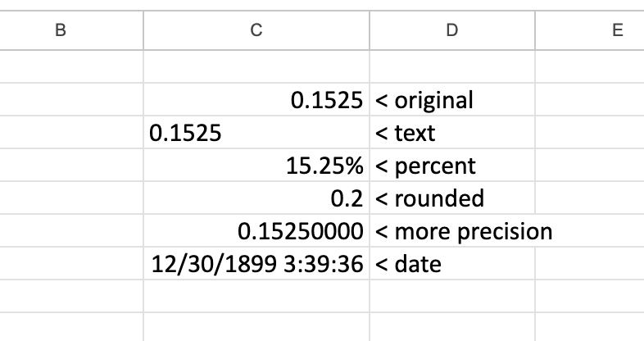Select the rounded 0.2 cell
Image resolution: width=644 pixels, height=341 pixels.
pyautogui.click(x=256, y=198)
